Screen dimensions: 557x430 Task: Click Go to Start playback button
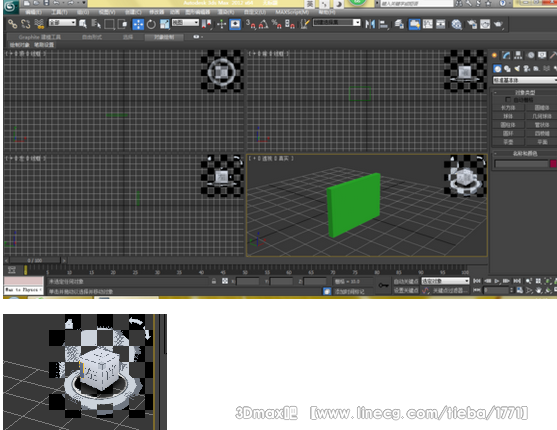click(477, 281)
